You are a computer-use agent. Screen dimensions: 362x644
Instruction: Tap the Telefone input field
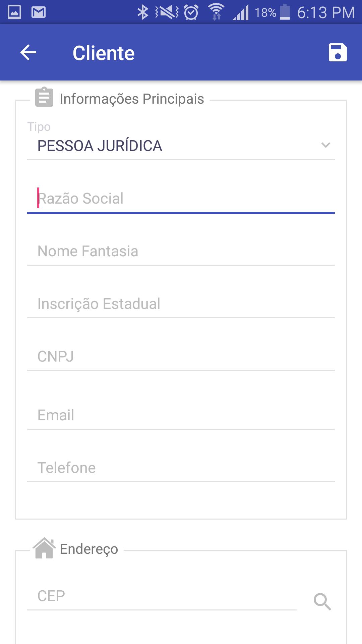[181, 468]
